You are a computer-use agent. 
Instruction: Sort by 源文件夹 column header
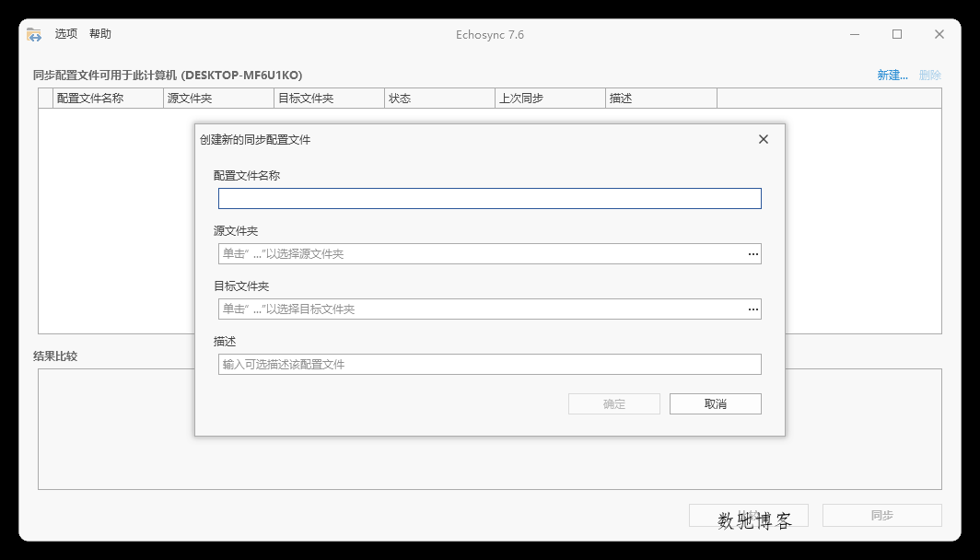point(219,99)
